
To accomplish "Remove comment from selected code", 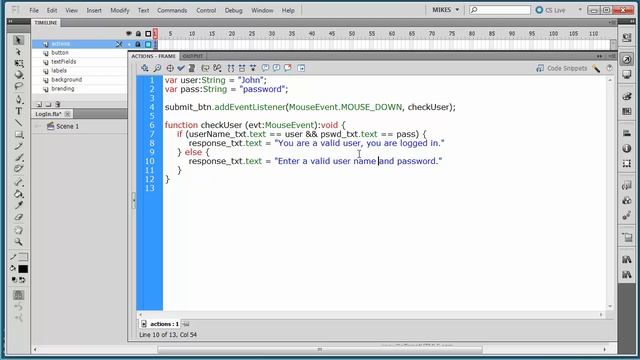I will tap(288, 68).
